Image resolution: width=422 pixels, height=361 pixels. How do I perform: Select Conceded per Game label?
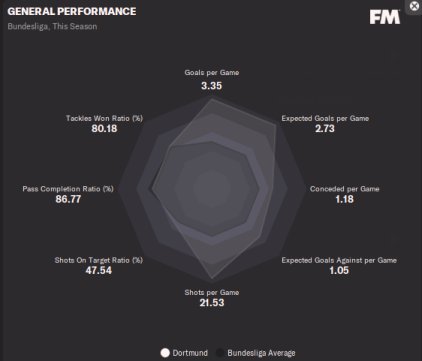click(344, 189)
